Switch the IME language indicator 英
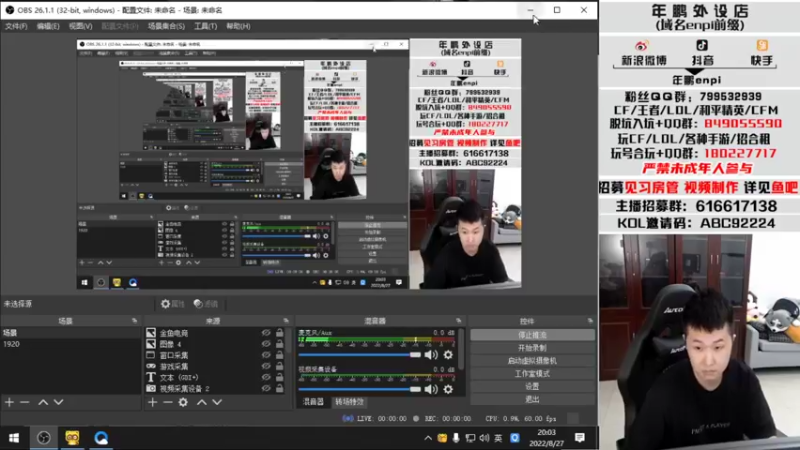Viewport: 800px width, 450px height. click(x=498, y=438)
